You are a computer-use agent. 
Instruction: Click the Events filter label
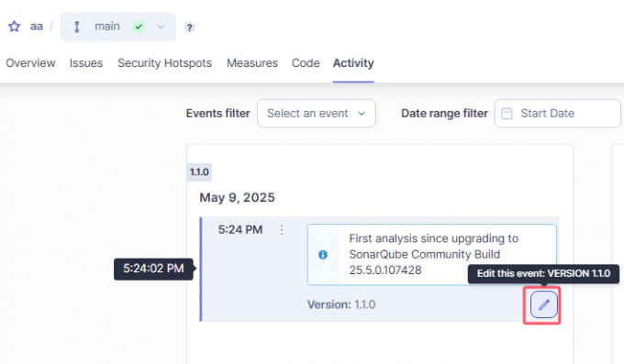(218, 114)
